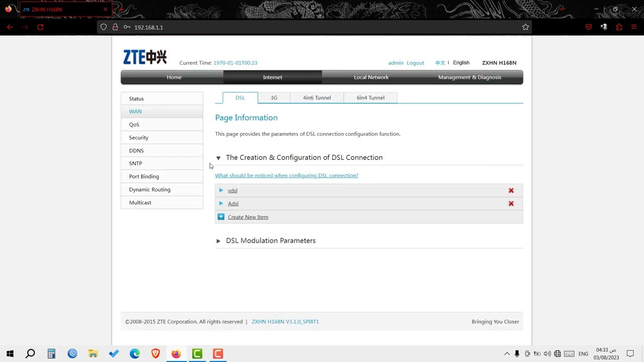Expand DSL Modulation Parameters section

218,241
